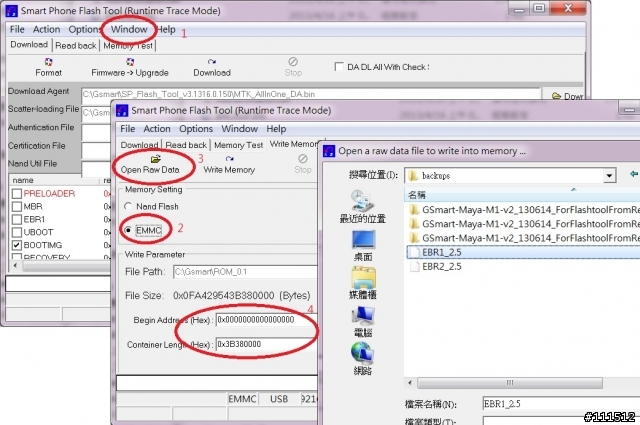The image size is (640, 425).
Task: Click the USB status bar cell
Action: [279, 399]
